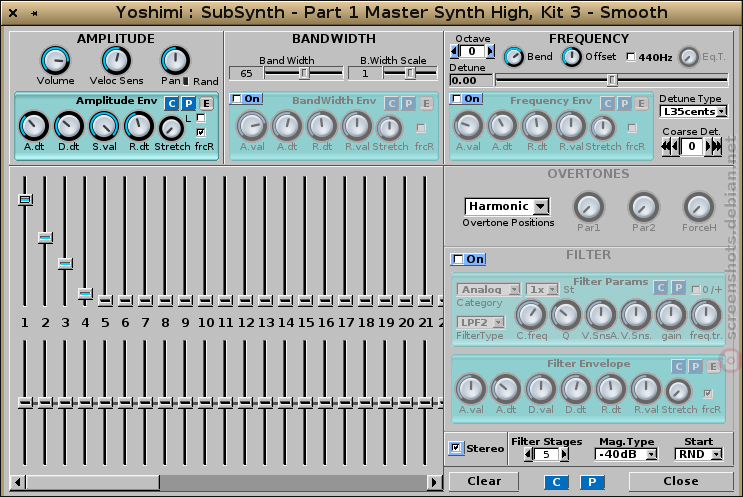The height and width of the screenshot is (497, 743).
Task: Toggle Filter Envelope frcR checkbox
Action: pos(707,393)
